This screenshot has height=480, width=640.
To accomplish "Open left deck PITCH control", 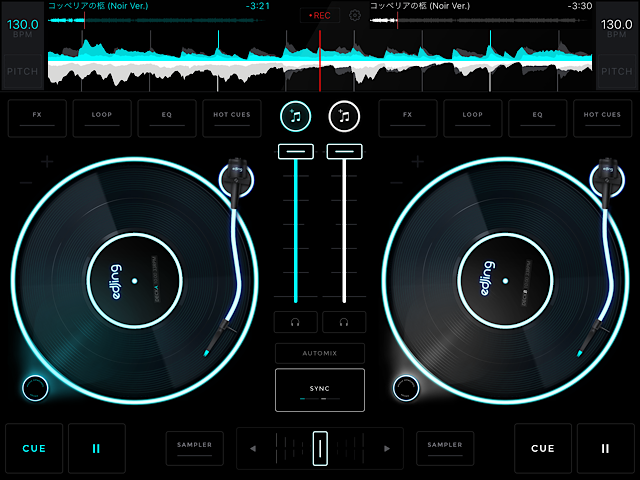I will point(22,71).
